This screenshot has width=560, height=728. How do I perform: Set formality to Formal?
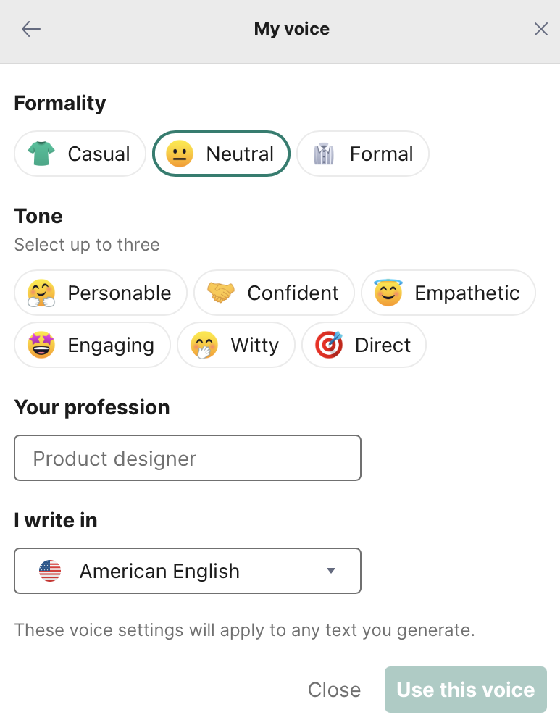tap(363, 154)
